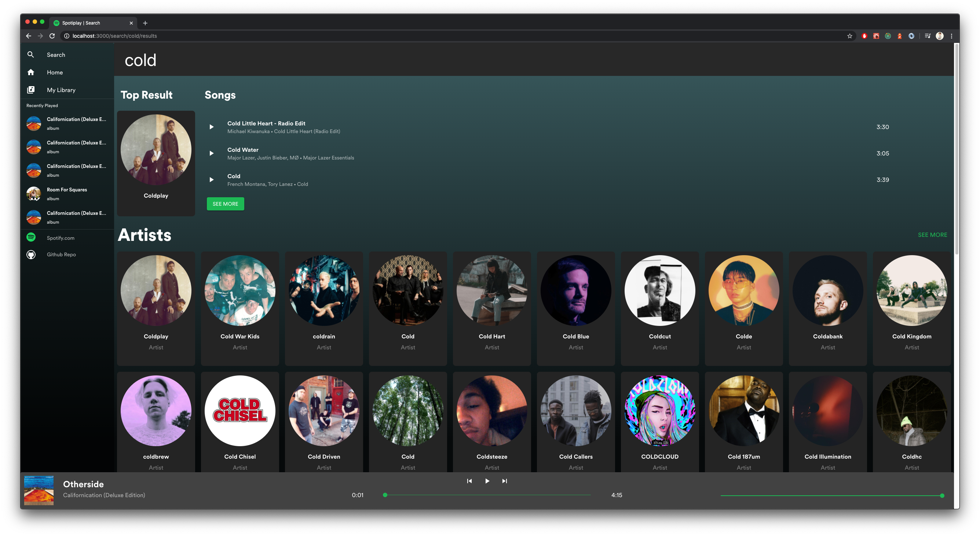The image size is (980, 536).
Task: Click the Home house icon
Action: coord(31,72)
